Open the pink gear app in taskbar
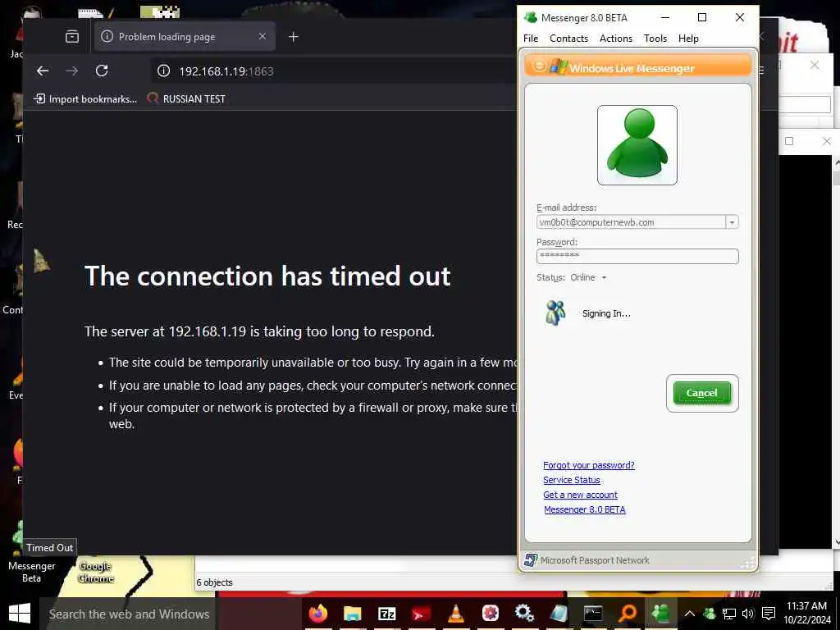This screenshot has width=840, height=630. [491, 613]
